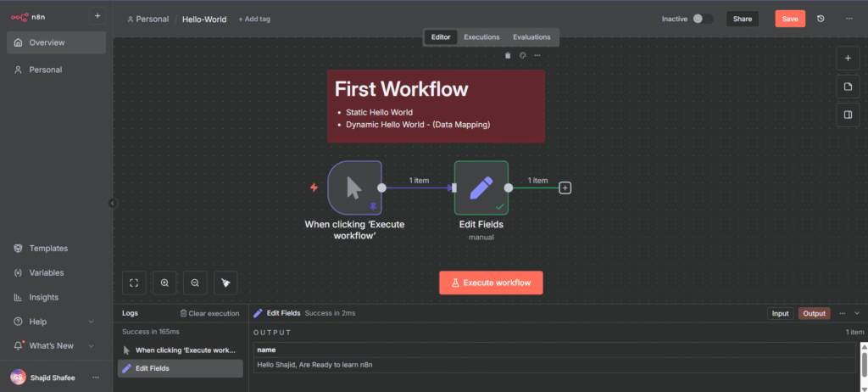Screen dimensions: 868x392
Task: Zoom in on the workflow canvas
Action: (165, 283)
